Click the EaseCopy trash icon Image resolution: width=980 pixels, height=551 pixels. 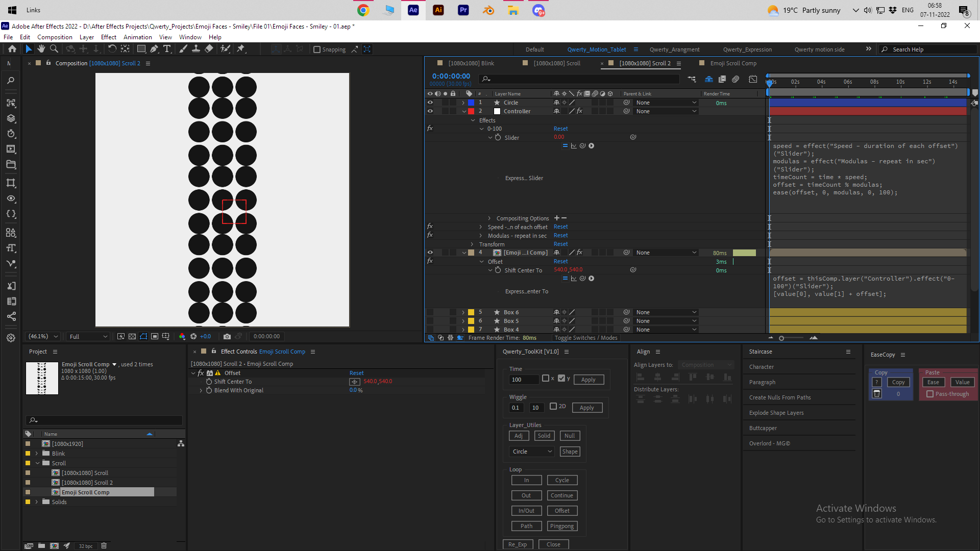877,393
